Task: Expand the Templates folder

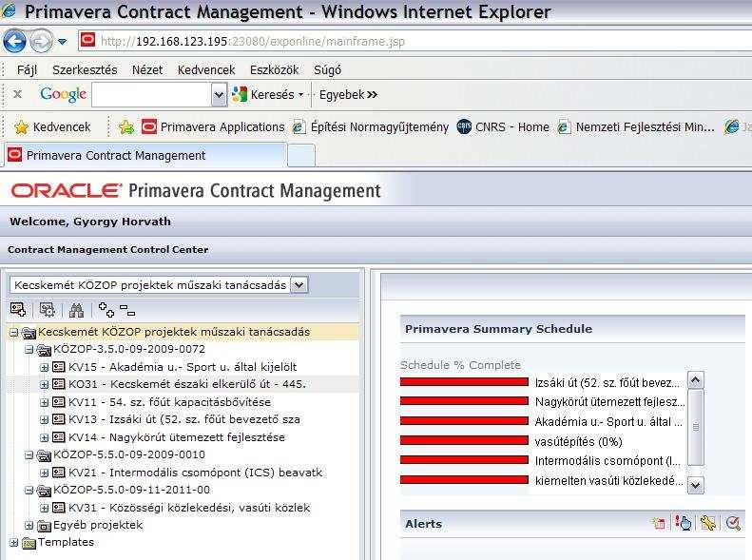Action: click(x=14, y=543)
